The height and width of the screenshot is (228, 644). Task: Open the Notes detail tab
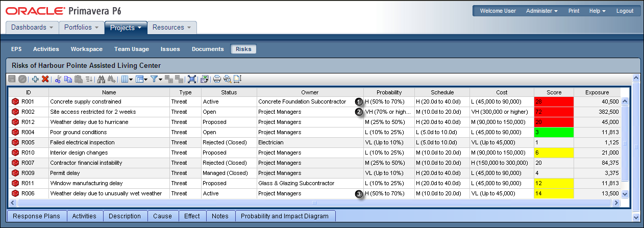tap(220, 216)
